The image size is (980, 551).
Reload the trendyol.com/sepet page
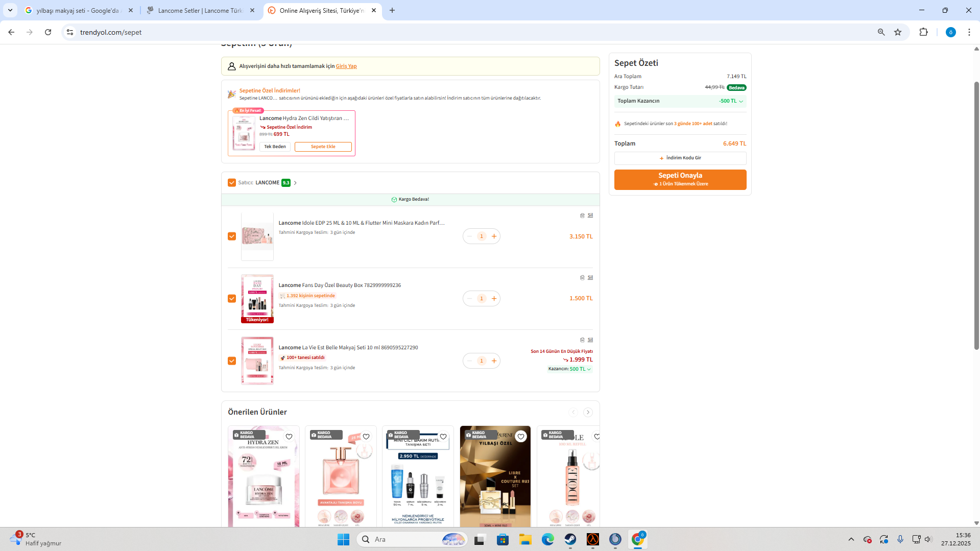pyautogui.click(x=48, y=32)
